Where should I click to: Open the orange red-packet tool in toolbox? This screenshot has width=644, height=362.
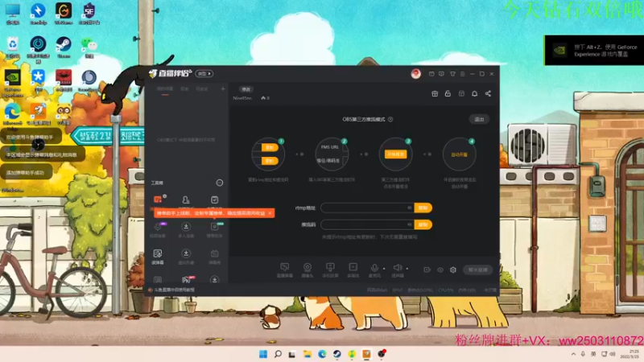tap(158, 200)
